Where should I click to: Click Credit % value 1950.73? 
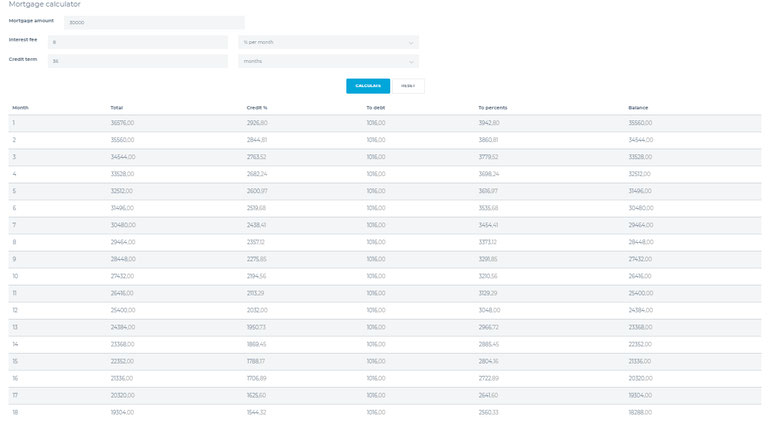click(256, 327)
